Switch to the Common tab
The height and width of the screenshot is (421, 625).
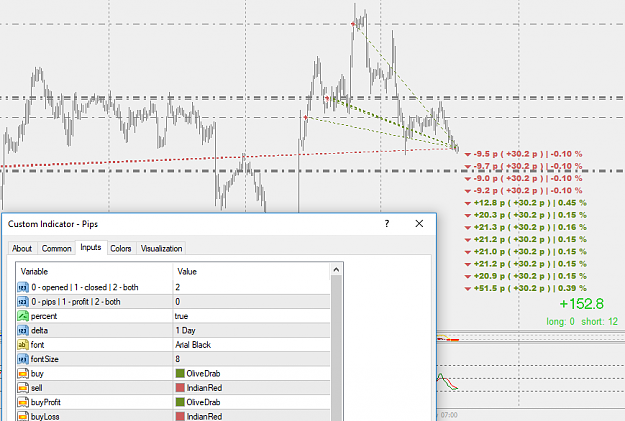click(x=57, y=248)
